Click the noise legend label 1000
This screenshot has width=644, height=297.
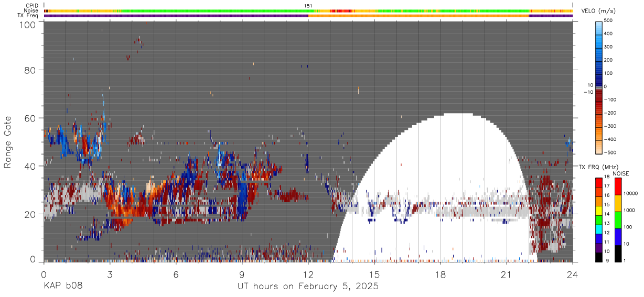tap(630, 211)
